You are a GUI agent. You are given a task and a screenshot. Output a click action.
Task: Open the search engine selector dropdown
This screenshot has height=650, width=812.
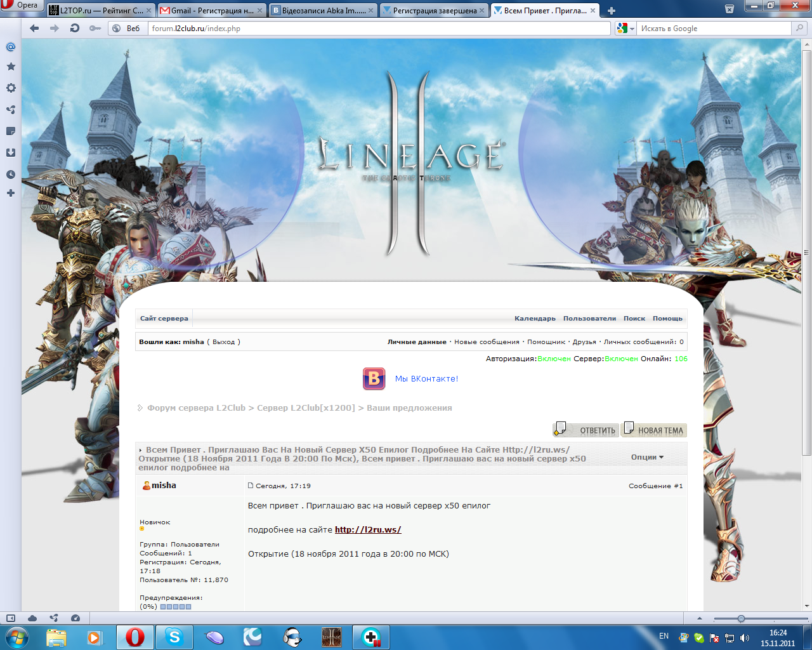tap(625, 28)
